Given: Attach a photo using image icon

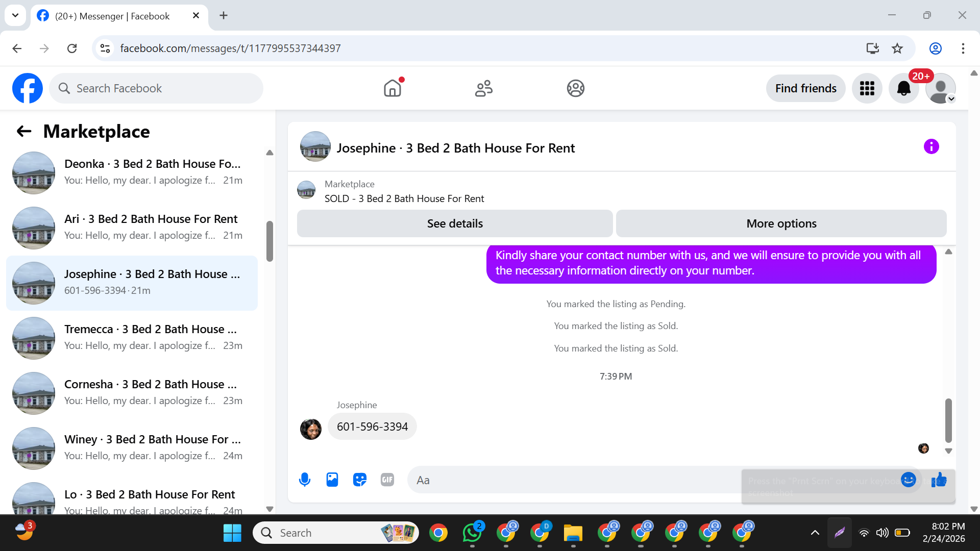Looking at the screenshot, I should click(x=332, y=480).
